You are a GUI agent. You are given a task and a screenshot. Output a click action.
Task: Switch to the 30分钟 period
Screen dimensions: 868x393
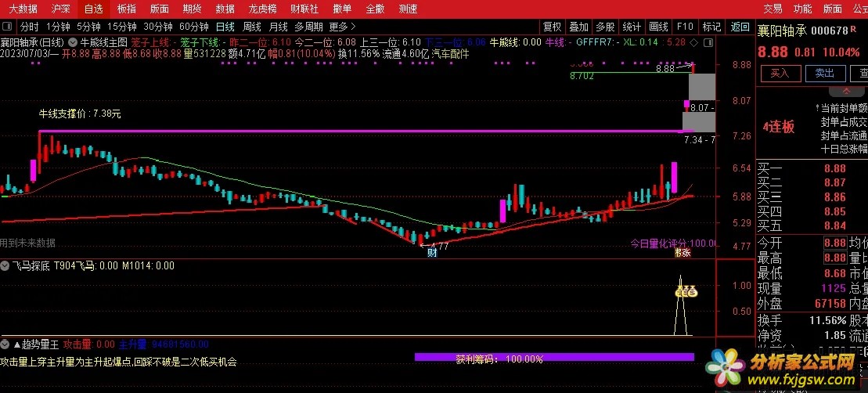pos(158,27)
